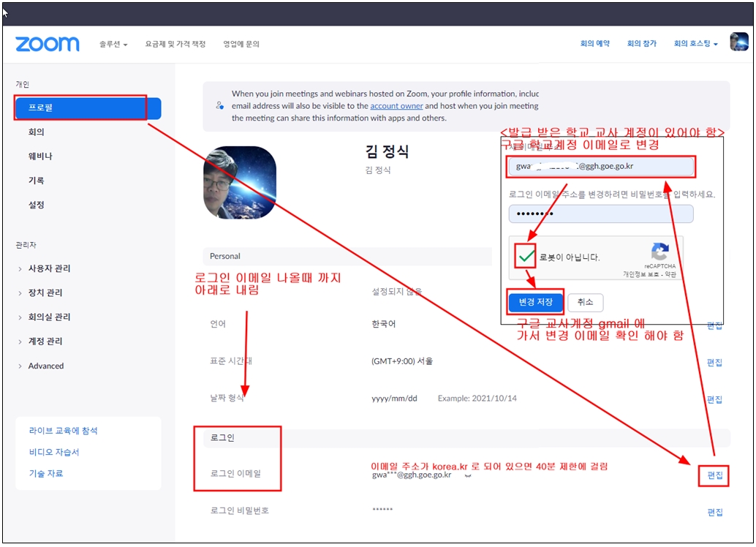Viewport: 756px width, 547px height.
Task: Click 회의 참가 link
Action: click(642, 43)
